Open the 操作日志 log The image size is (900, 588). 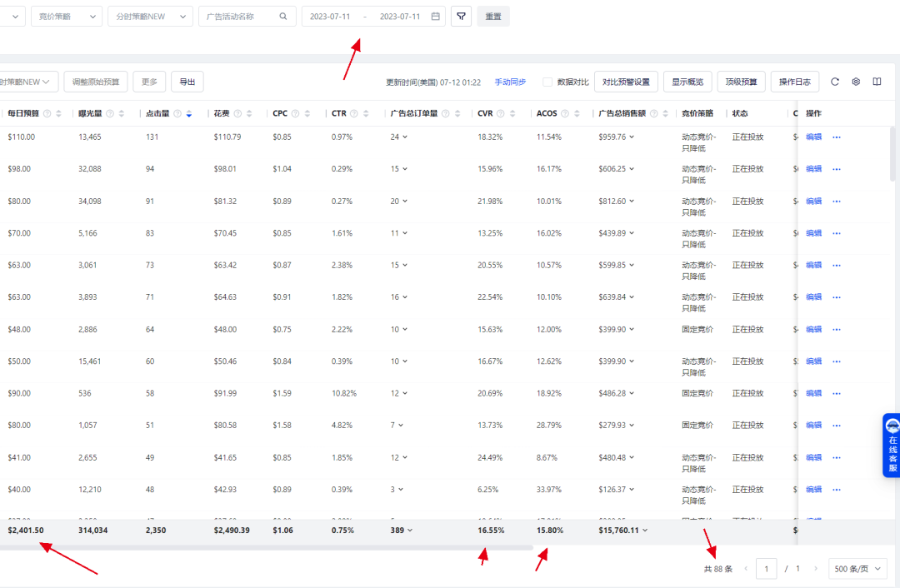794,82
